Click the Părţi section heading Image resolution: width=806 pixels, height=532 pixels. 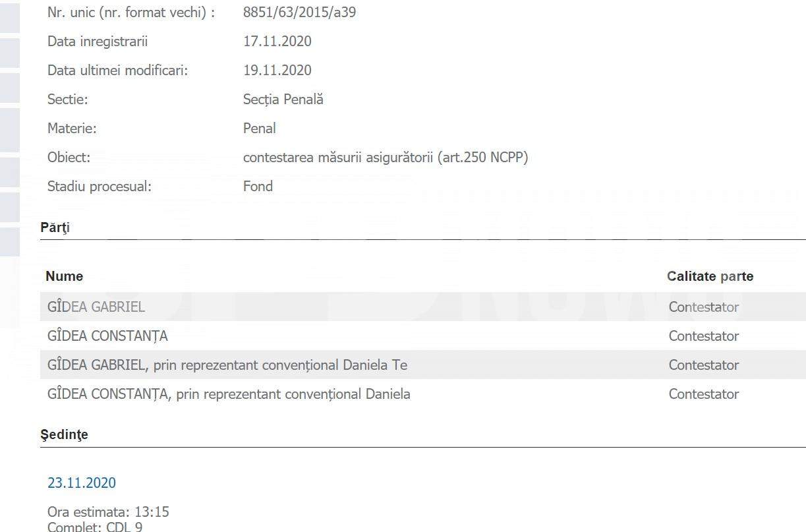point(55,227)
